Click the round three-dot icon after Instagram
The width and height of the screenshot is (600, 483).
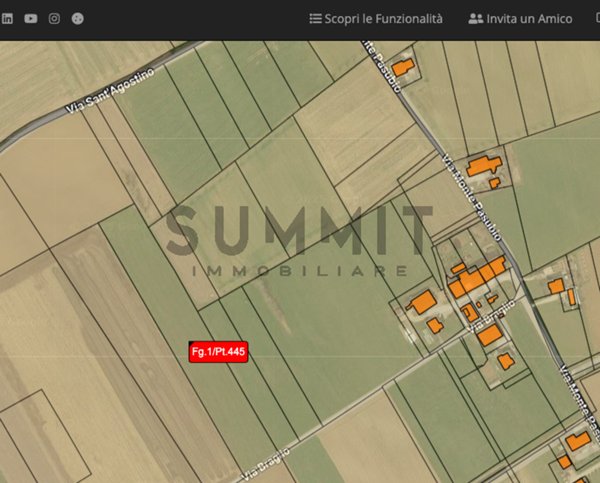coord(78,18)
